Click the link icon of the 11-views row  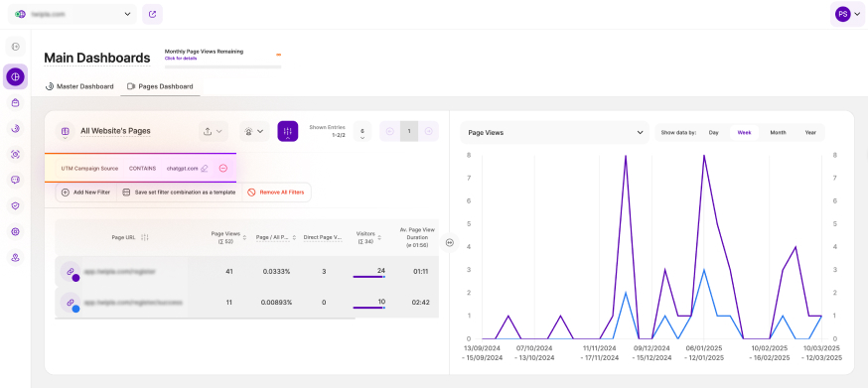[x=71, y=303]
